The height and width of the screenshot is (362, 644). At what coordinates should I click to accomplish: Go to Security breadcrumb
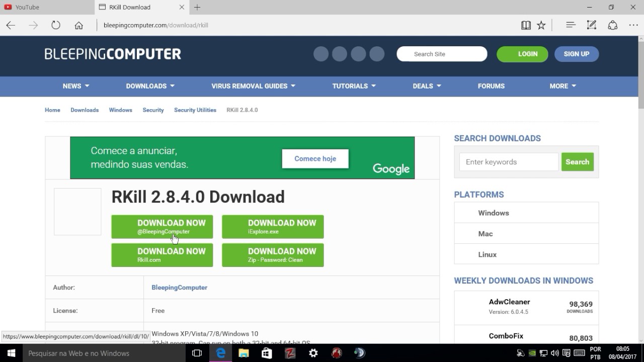pos(153,110)
